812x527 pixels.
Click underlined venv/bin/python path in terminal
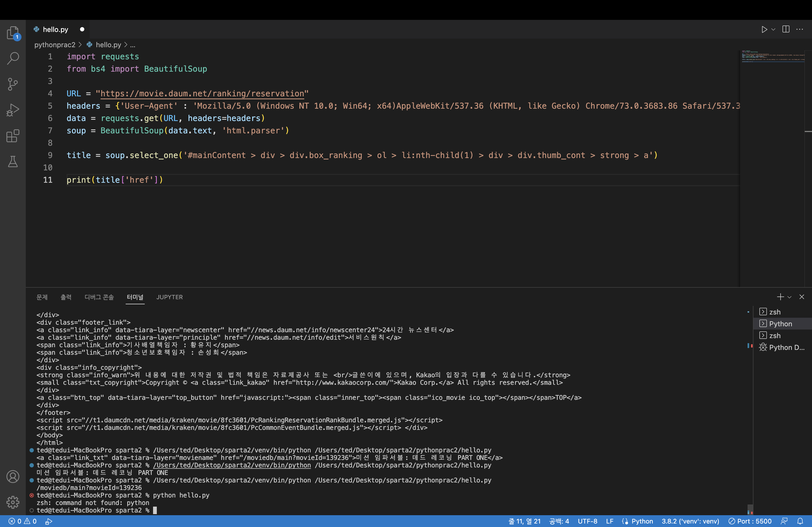pyautogui.click(x=232, y=465)
